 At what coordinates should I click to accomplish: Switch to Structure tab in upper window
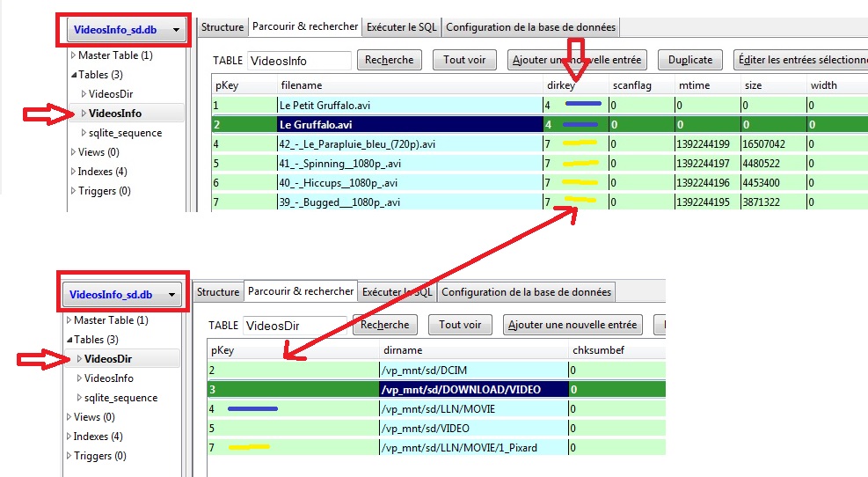click(x=222, y=27)
